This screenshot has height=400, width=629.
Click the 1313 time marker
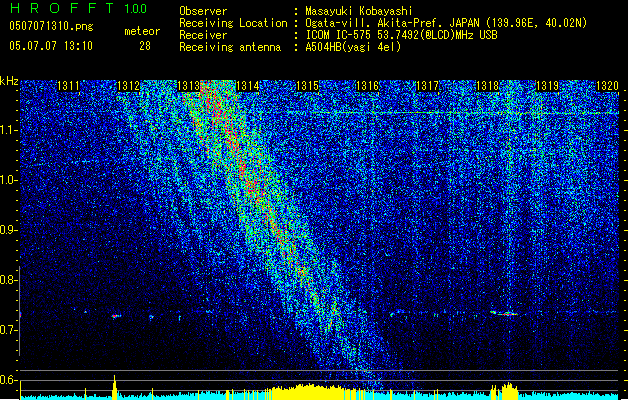[188, 86]
